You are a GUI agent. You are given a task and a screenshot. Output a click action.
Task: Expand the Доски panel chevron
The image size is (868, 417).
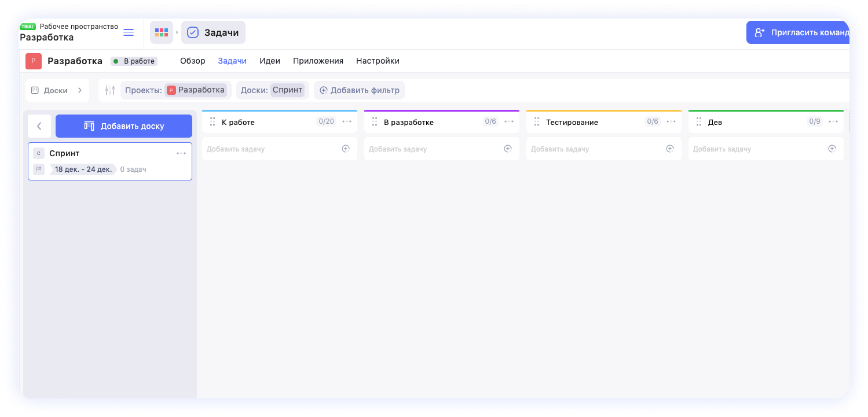pyautogui.click(x=80, y=90)
